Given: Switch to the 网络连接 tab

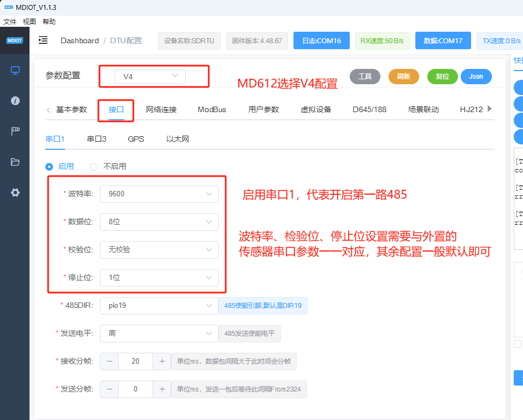Looking at the screenshot, I should (162, 109).
